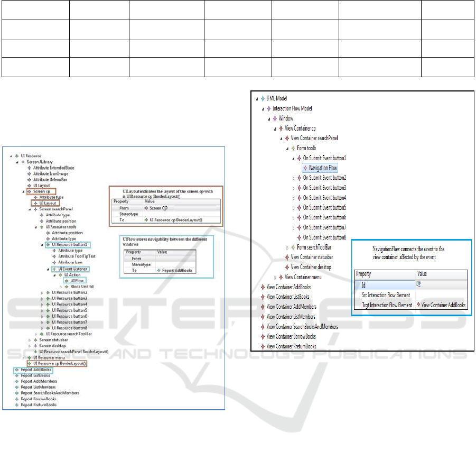Expand On Submit Event button2
This screenshot has height=451, width=476.
294,178
